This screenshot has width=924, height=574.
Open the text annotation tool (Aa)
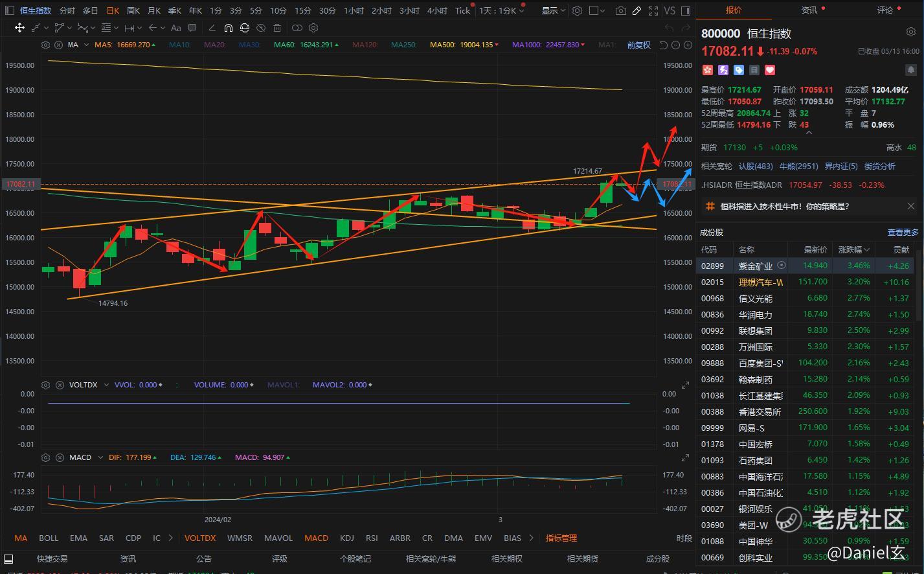(x=175, y=28)
